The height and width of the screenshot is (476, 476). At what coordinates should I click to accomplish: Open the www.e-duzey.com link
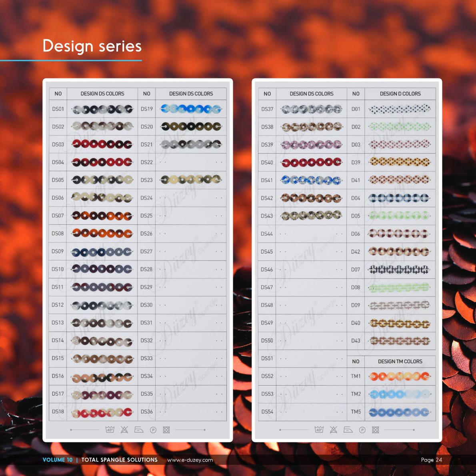tap(190, 460)
